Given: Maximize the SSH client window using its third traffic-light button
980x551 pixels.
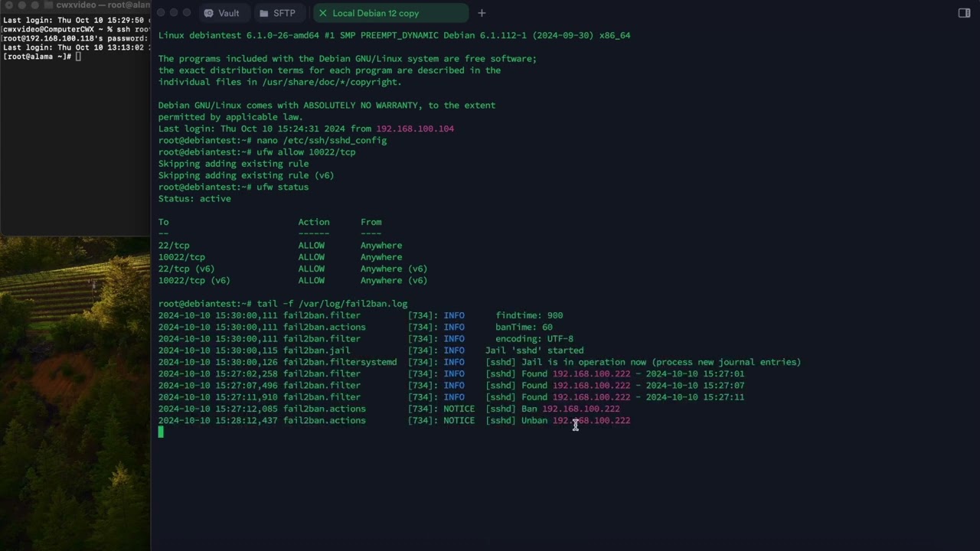Looking at the screenshot, I should pyautogui.click(x=187, y=13).
